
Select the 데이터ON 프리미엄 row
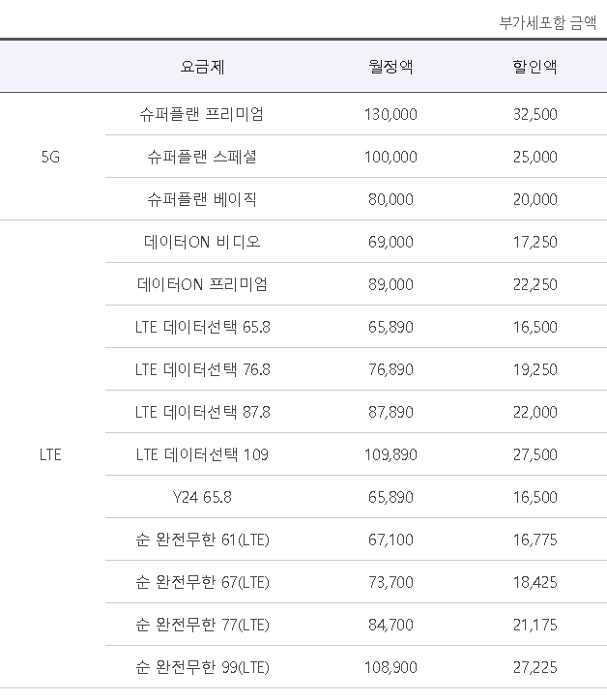[356, 284]
